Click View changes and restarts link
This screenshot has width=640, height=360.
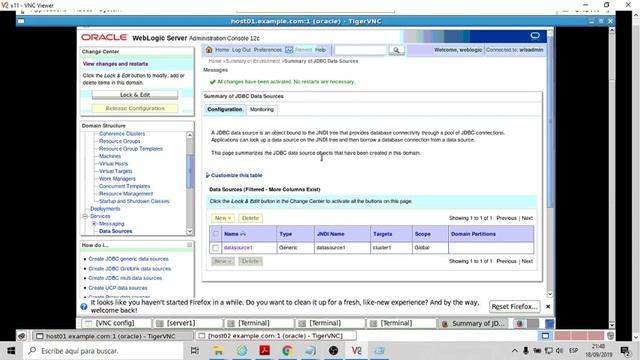click(116, 64)
